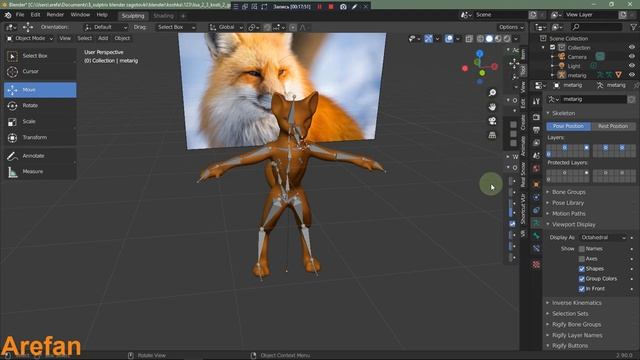Screen dimensions: 640x360
Task: Expand the Bone Groups panel
Action: pyautogui.click(x=569, y=192)
